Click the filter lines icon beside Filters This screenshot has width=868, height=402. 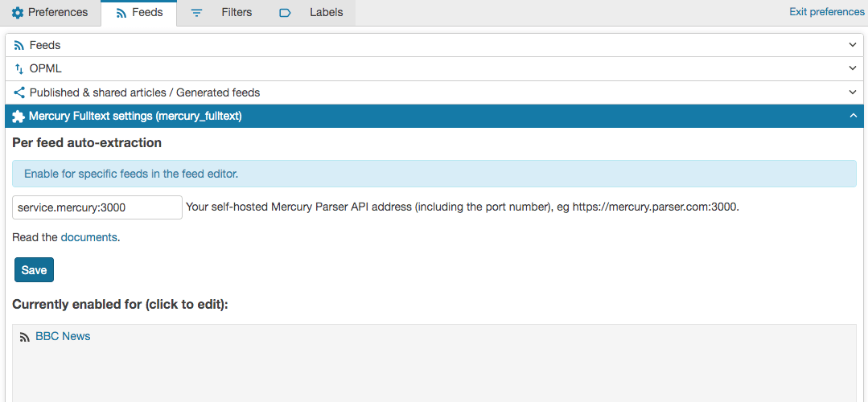click(196, 13)
